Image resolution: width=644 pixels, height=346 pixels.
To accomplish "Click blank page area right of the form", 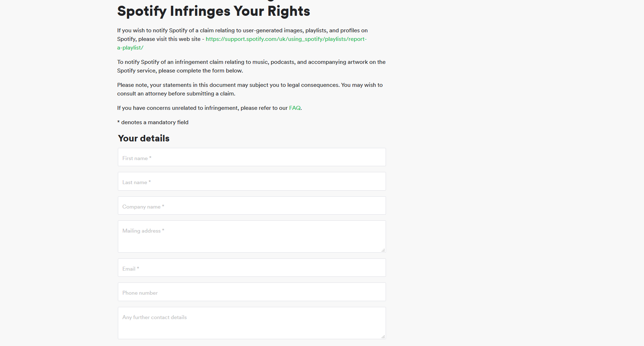I will pos(503,179).
